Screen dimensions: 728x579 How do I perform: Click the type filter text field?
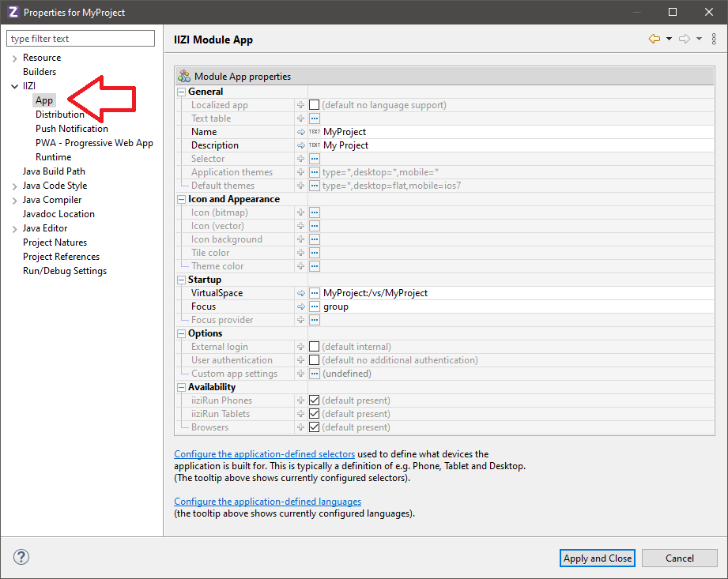[x=81, y=39]
